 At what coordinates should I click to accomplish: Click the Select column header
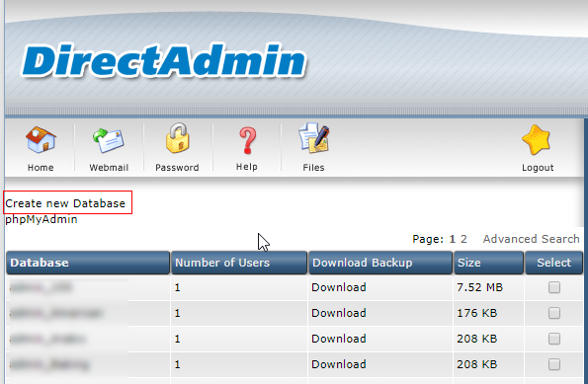click(553, 263)
